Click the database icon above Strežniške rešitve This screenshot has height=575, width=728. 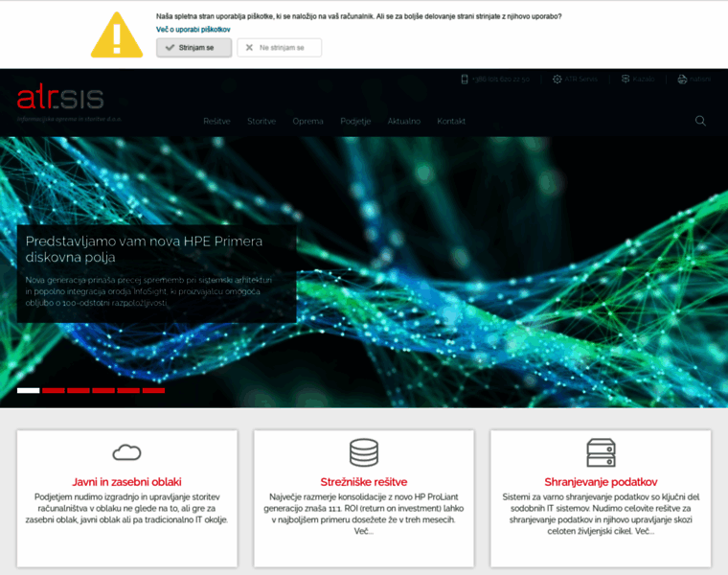click(364, 452)
